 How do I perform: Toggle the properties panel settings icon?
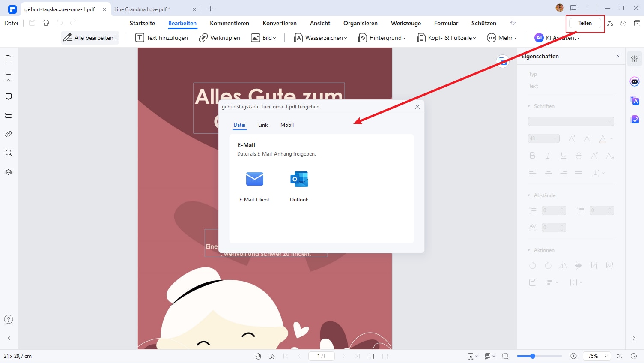point(635,59)
